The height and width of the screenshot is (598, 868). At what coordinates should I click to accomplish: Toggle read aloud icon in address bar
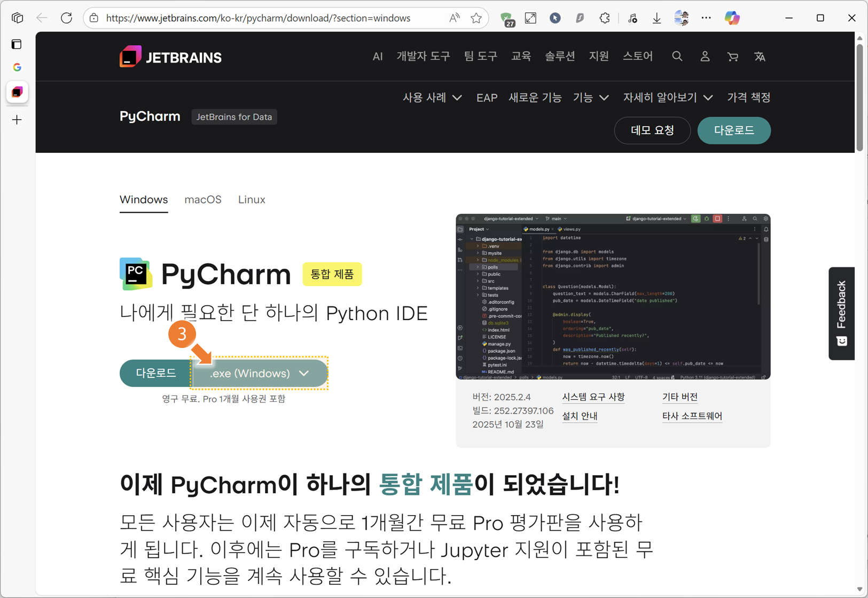coord(454,18)
